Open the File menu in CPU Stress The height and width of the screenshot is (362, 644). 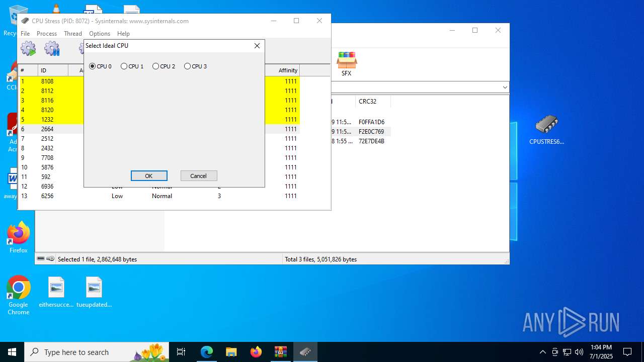(25, 34)
